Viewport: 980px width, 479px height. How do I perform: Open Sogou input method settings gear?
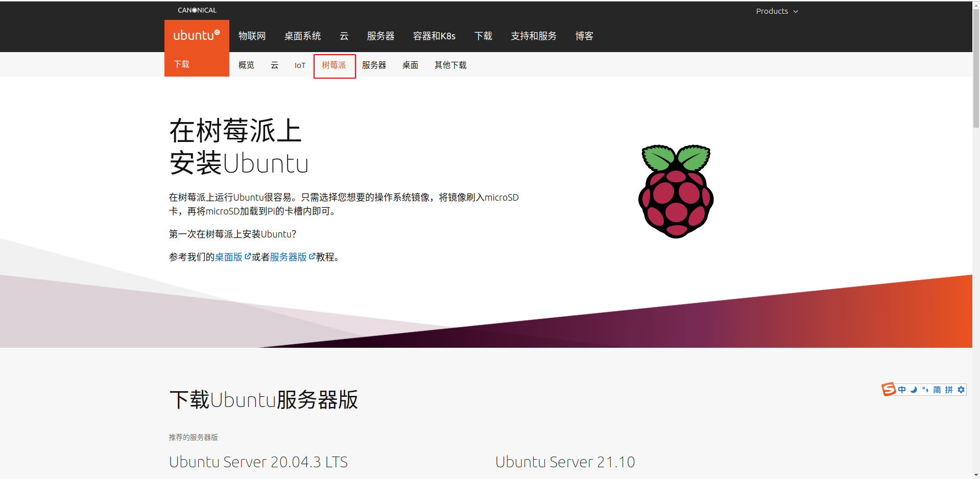(x=961, y=389)
